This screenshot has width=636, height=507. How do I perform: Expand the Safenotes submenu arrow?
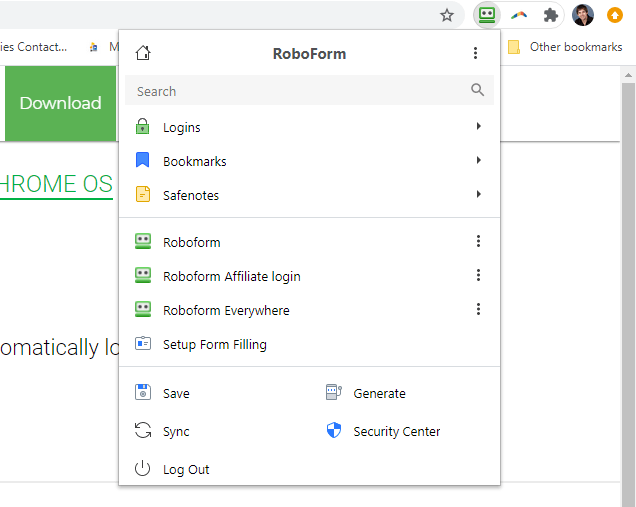click(479, 194)
